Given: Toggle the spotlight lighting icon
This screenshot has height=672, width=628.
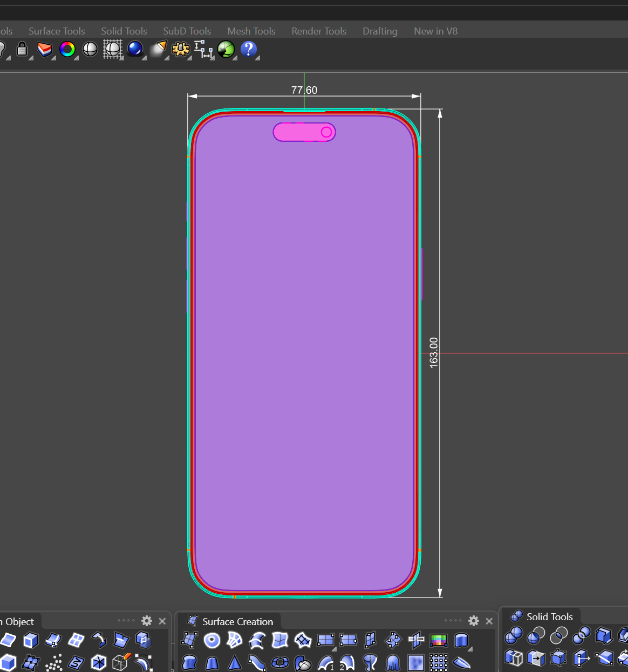Looking at the screenshot, I should [x=158, y=50].
